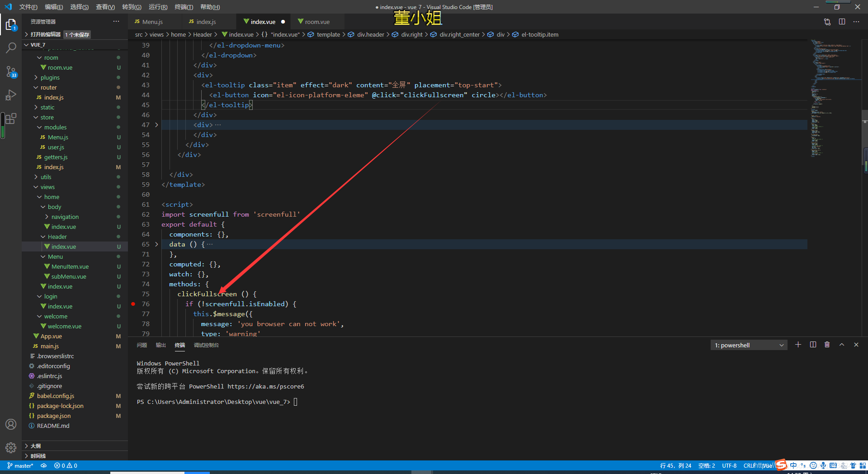Image resolution: width=868 pixels, height=474 pixels.
Task: Expand folded div region on line 47
Action: coord(156,125)
